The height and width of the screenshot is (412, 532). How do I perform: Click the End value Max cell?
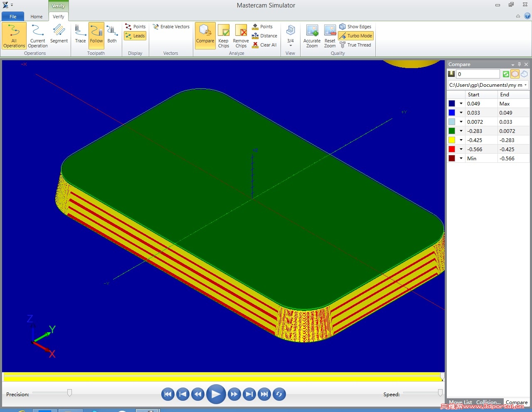coord(514,104)
